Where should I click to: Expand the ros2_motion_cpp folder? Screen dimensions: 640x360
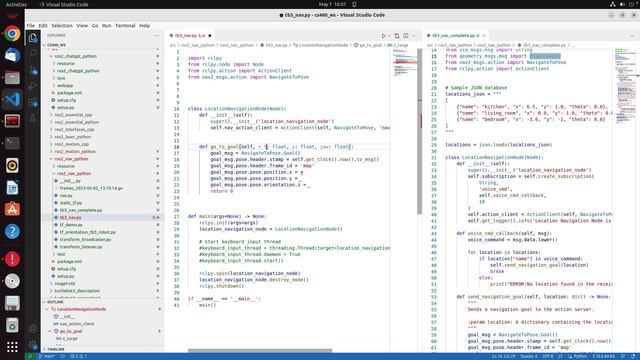(102, 144)
